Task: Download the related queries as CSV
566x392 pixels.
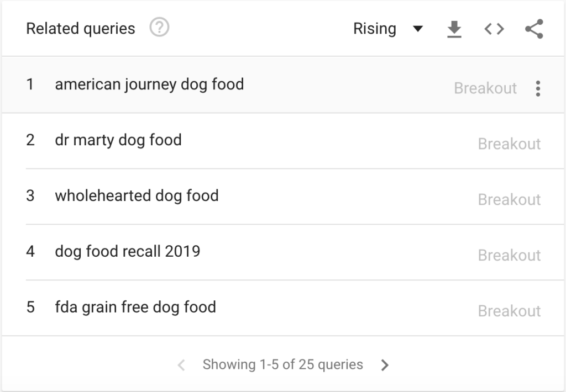Action: [454, 29]
